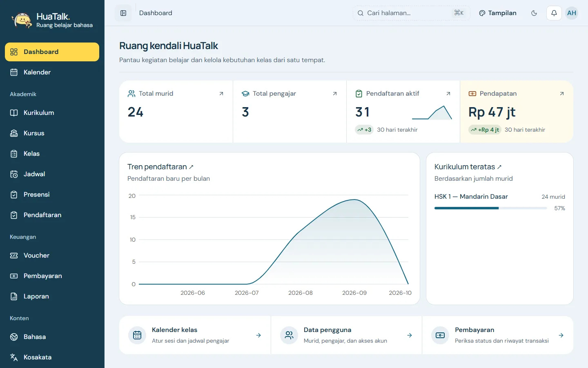Open Total pengajar card arrow
This screenshot has height=368, width=588.
coord(335,94)
